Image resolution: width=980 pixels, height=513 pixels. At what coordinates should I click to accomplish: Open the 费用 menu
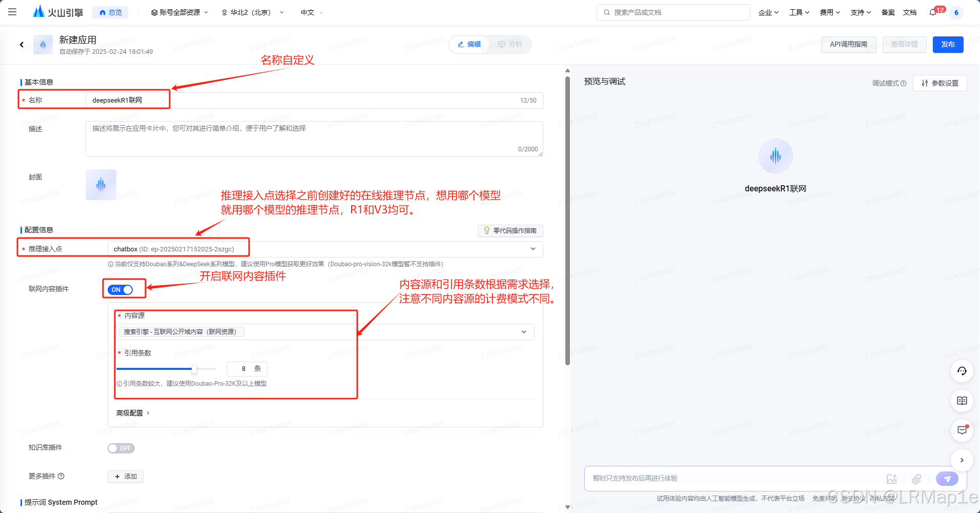pyautogui.click(x=830, y=12)
